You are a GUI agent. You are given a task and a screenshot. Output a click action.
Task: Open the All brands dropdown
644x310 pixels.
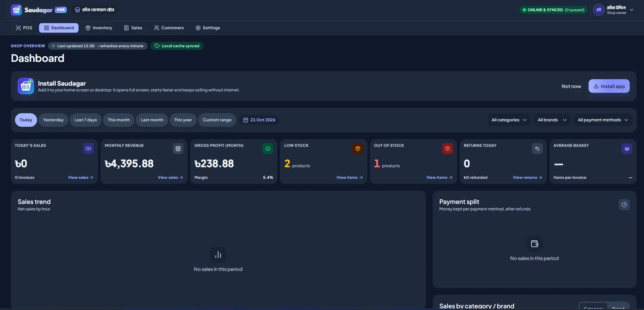tap(552, 120)
